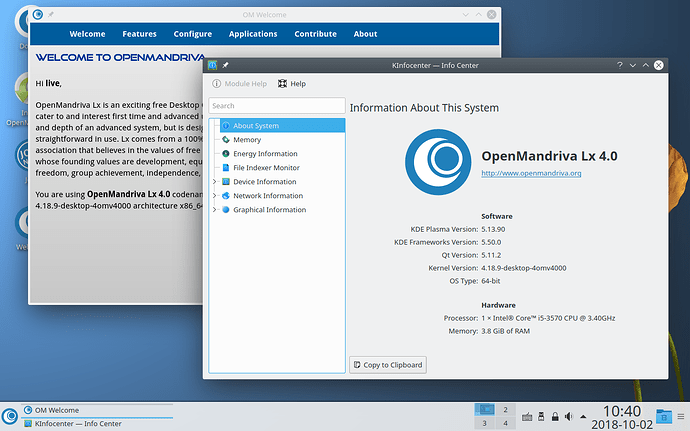Open Energy Information module
This screenshot has width=690, height=431.
[265, 154]
